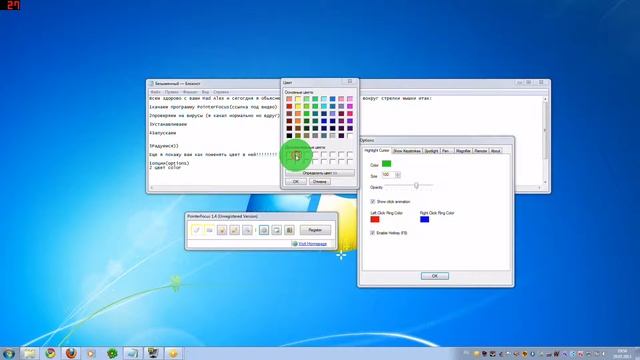Switch to Show Keystrokes tab in Options

(x=407, y=151)
